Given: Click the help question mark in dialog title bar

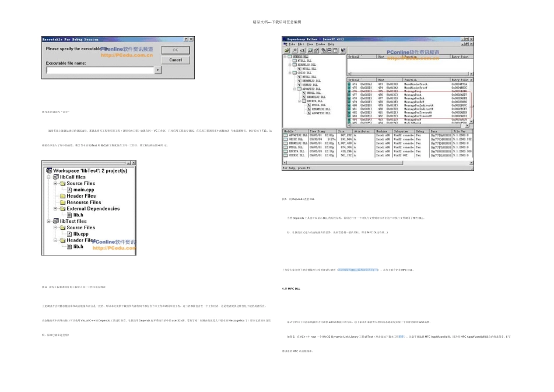Looking at the screenshot, I should 186,39.
